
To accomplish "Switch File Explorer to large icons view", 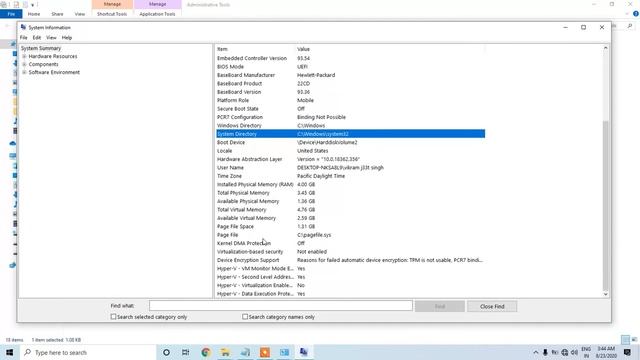I will [x=634, y=340].
